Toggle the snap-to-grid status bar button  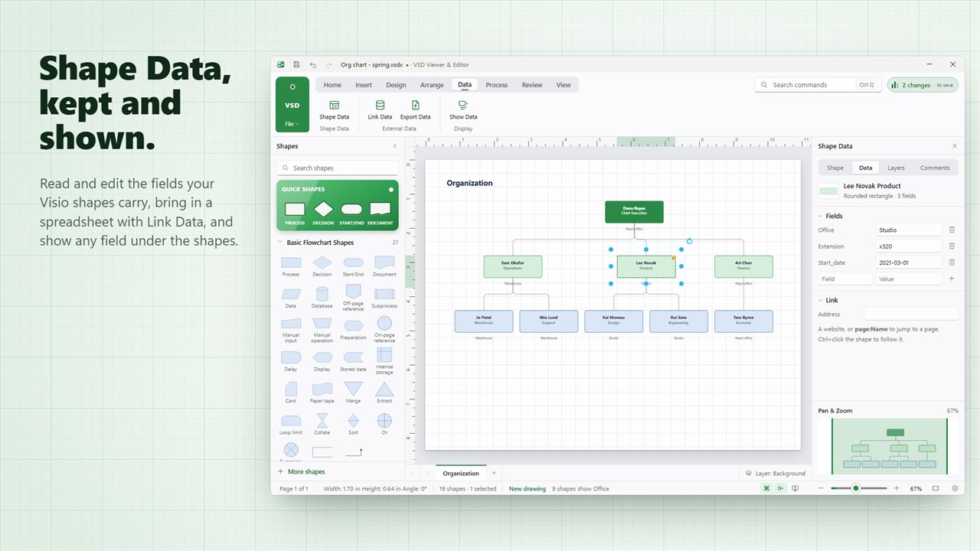click(x=766, y=488)
